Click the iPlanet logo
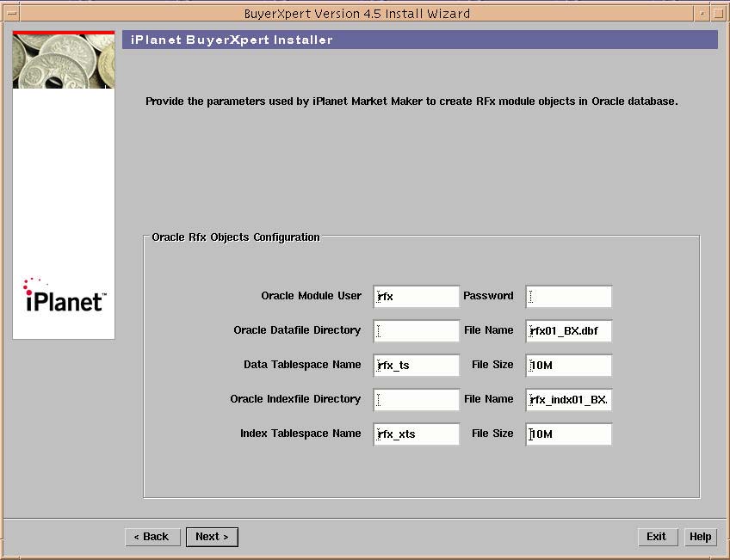Viewport: 730px width, 560px height. pyautogui.click(x=65, y=295)
